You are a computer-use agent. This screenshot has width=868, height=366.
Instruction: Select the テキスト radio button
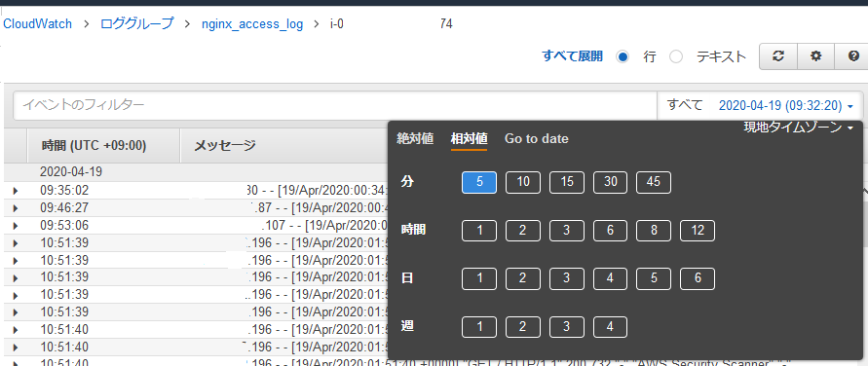[x=676, y=56]
